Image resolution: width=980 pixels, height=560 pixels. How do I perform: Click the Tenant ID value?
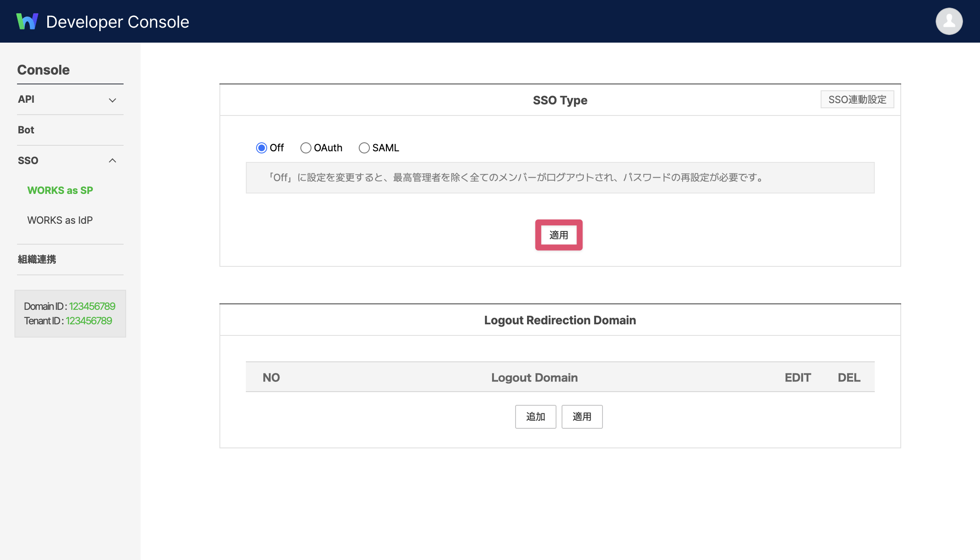pyautogui.click(x=89, y=321)
